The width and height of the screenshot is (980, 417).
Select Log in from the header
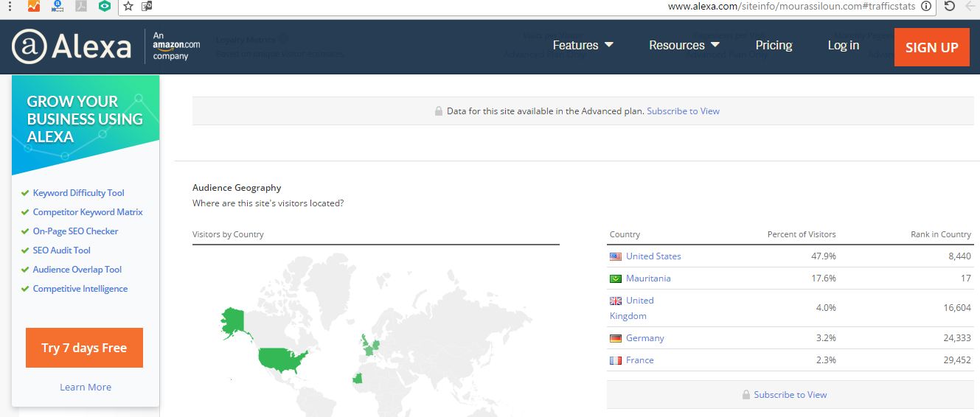(x=843, y=45)
